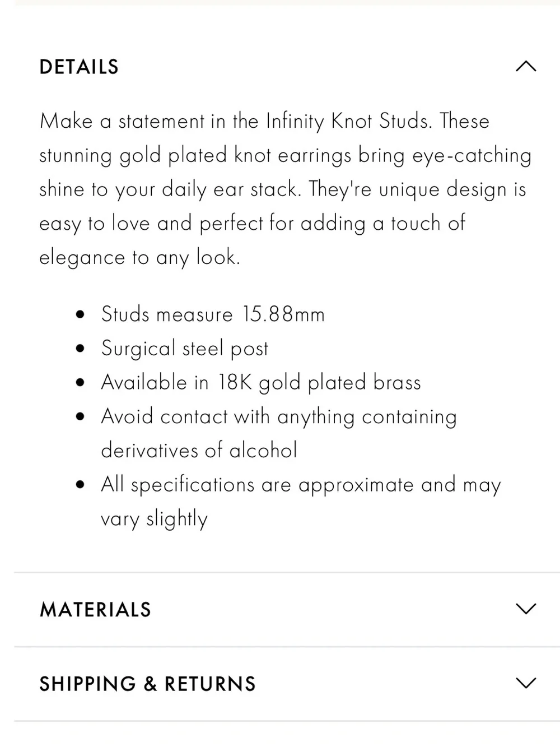Screen dimensions: 560x747
Task: Click the bullet dot beside Surgical steel post
Action: pyautogui.click(x=81, y=350)
